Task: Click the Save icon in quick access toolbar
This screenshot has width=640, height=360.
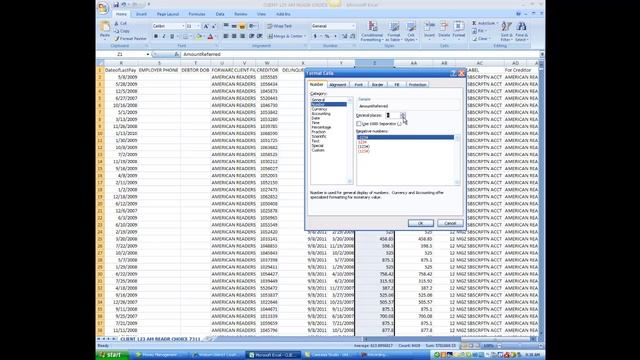Action: click(116, 4)
